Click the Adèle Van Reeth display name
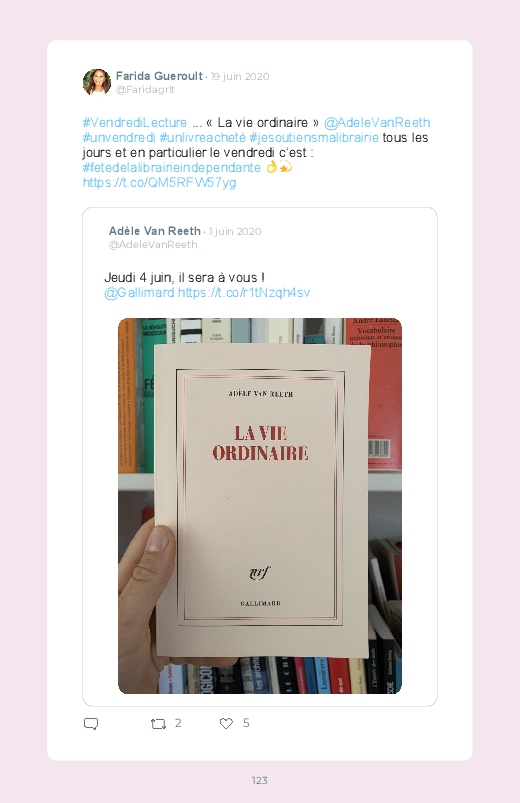 point(154,231)
